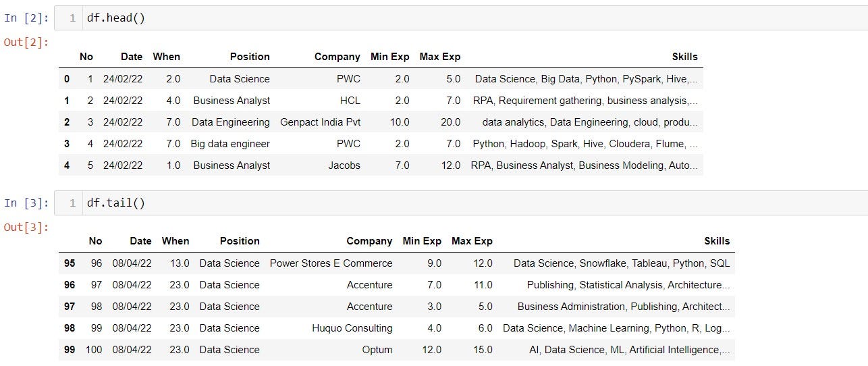Select the In [3] cell prompt
This screenshot has height=366, width=868.
click(x=27, y=203)
